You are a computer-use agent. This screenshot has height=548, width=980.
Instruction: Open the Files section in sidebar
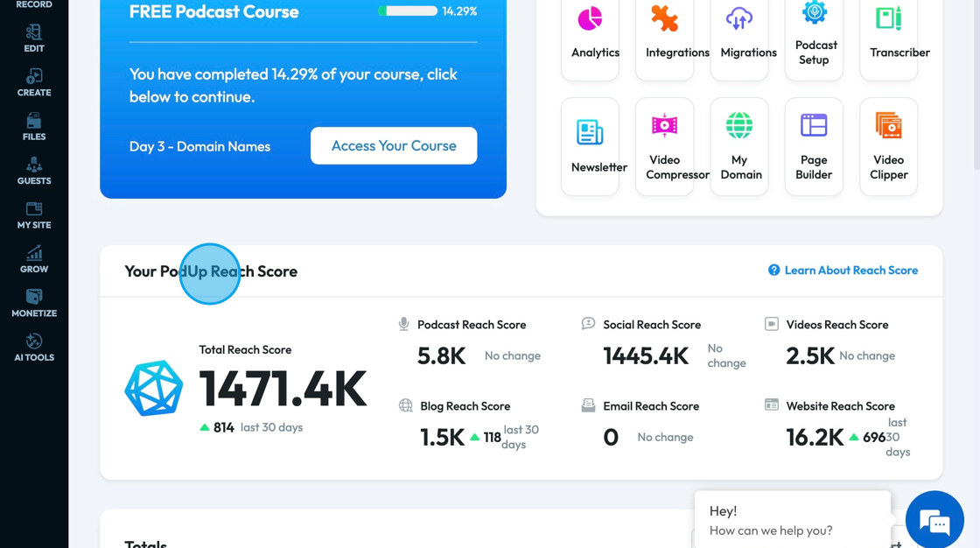coord(34,127)
